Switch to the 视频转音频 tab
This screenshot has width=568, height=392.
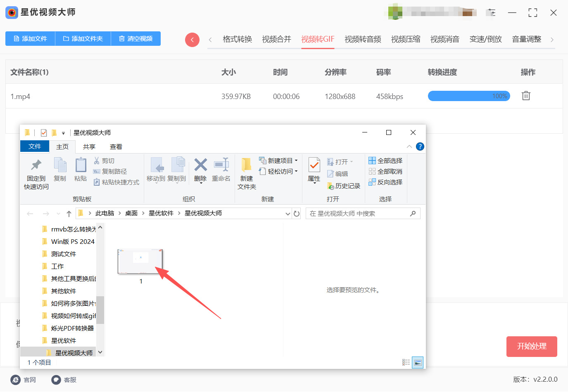pyautogui.click(x=363, y=39)
